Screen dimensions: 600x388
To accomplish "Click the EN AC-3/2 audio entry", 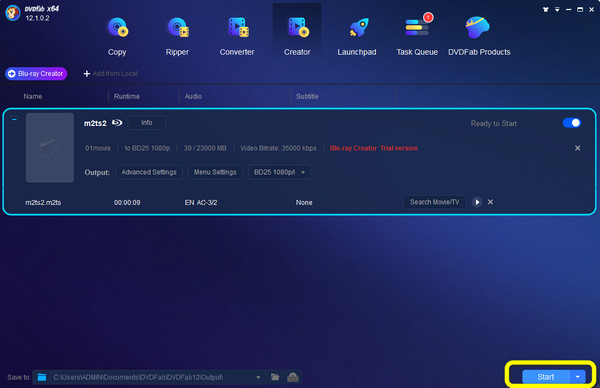I will [x=201, y=202].
